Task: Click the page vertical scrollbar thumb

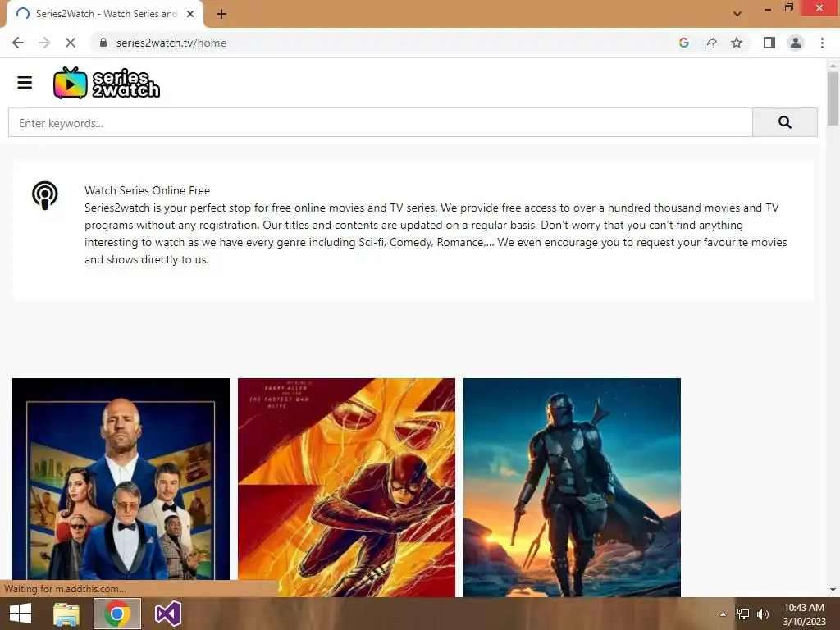Action: (x=833, y=99)
